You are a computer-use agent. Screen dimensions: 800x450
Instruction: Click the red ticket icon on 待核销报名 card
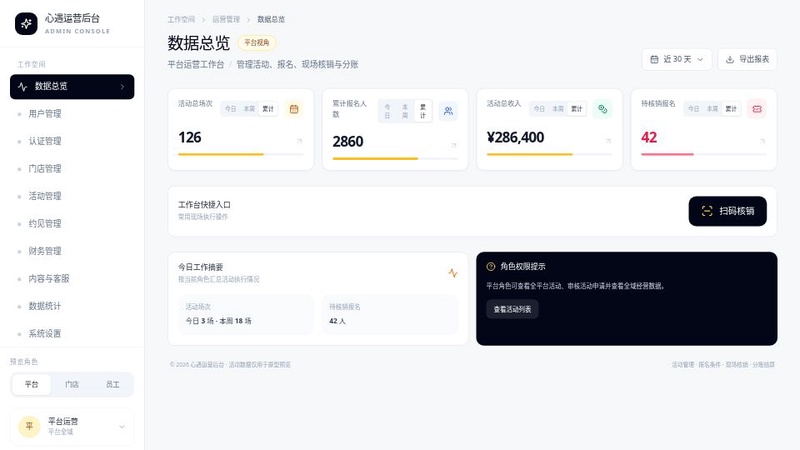tap(757, 109)
